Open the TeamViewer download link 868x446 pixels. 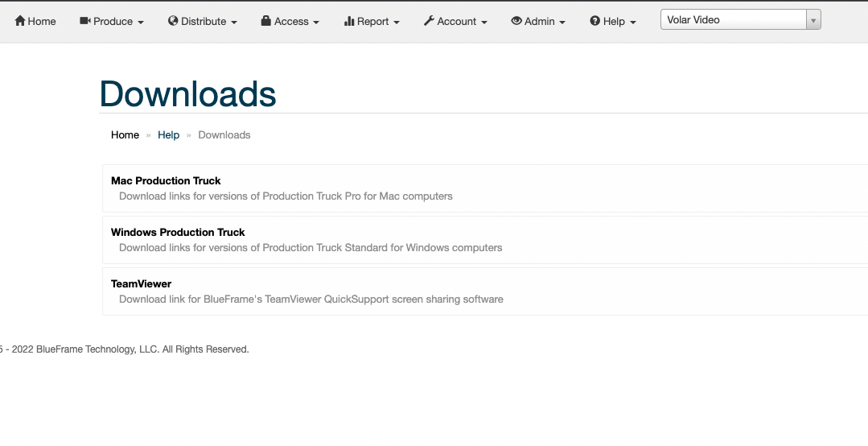tap(141, 284)
